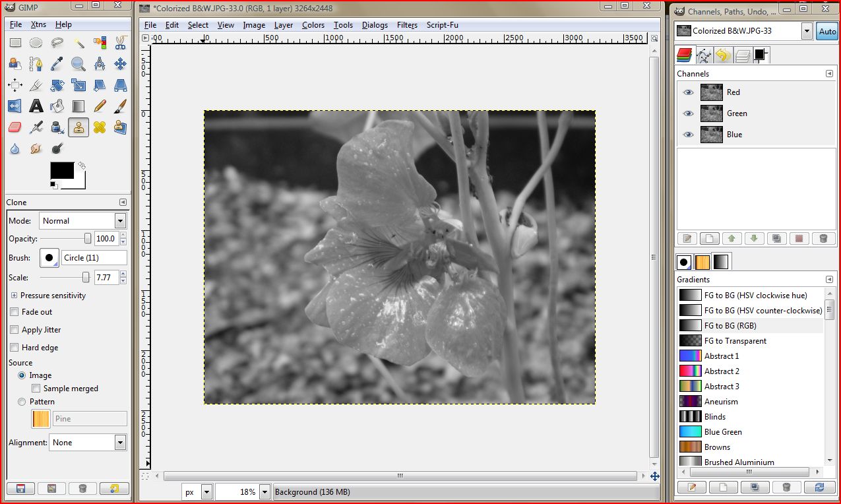This screenshot has height=504, width=841.
Task: Select the Healing tool
Action: pyautogui.click(x=100, y=127)
